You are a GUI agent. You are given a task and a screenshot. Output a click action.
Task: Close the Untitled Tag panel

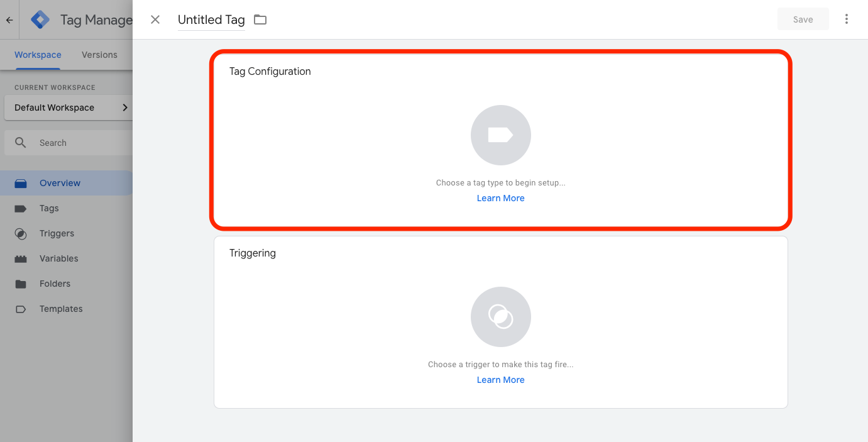pos(155,19)
